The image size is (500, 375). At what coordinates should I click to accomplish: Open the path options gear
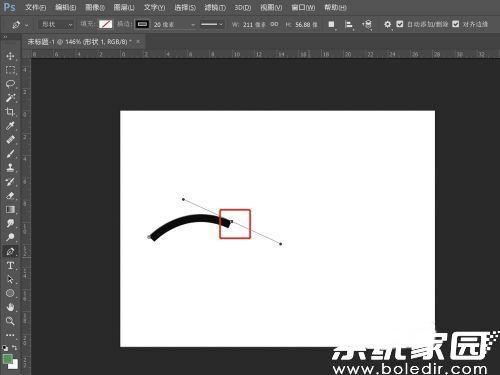point(387,24)
